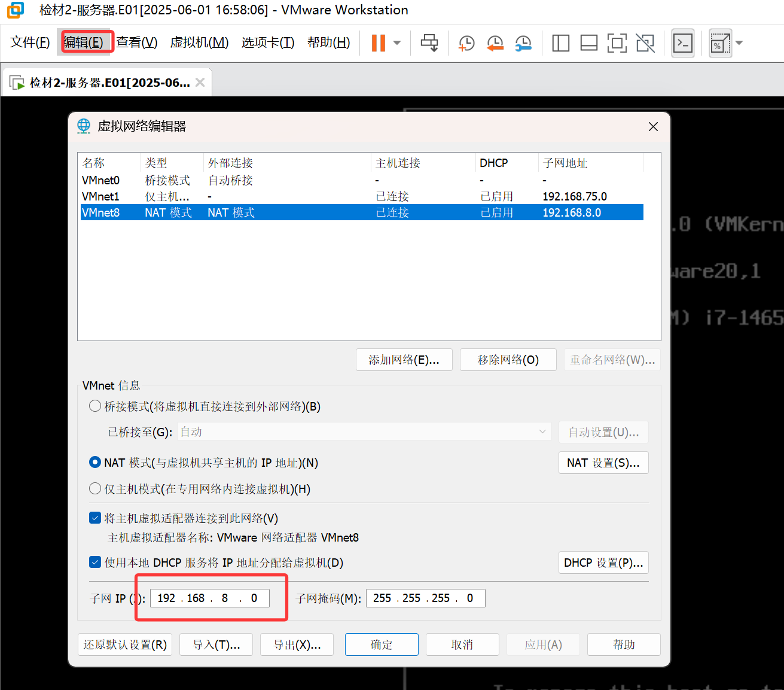Select the NAT 模式 radio button
The height and width of the screenshot is (690, 784).
point(95,463)
